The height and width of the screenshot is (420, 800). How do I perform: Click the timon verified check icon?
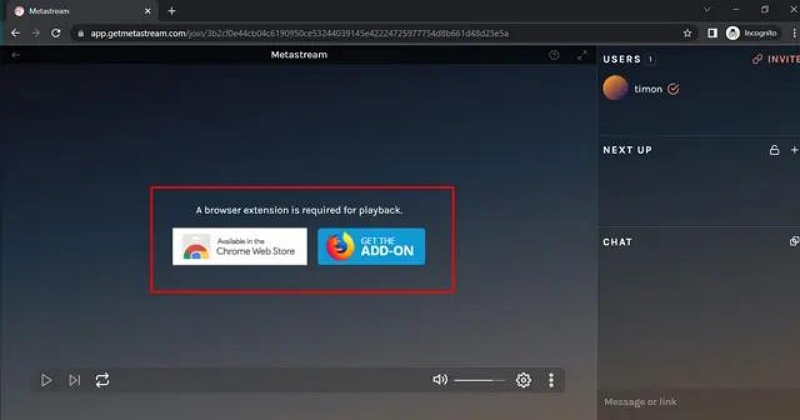click(673, 89)
